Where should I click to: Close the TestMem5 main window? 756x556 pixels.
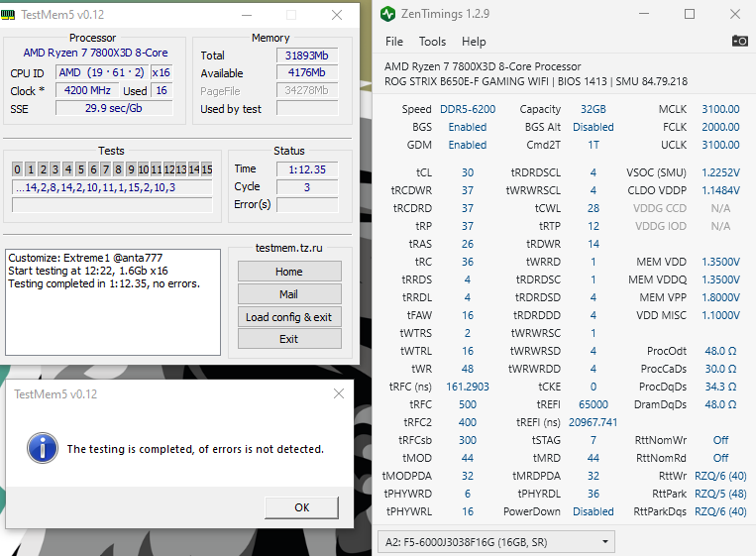pos(337,15)
